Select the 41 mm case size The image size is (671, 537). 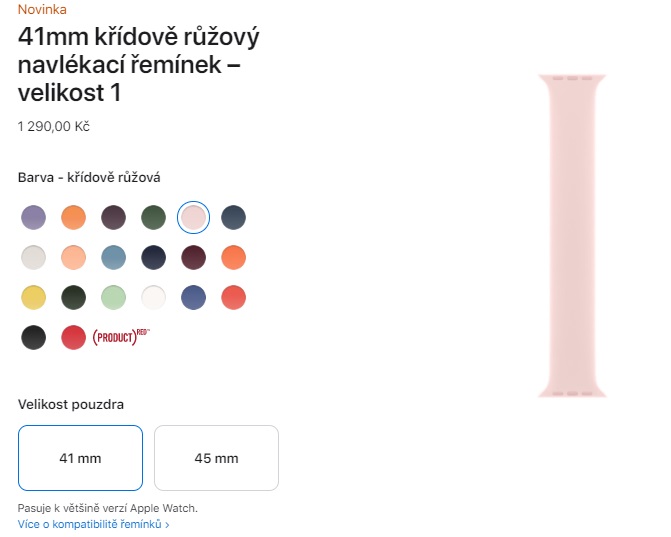[x=80, y=458]
